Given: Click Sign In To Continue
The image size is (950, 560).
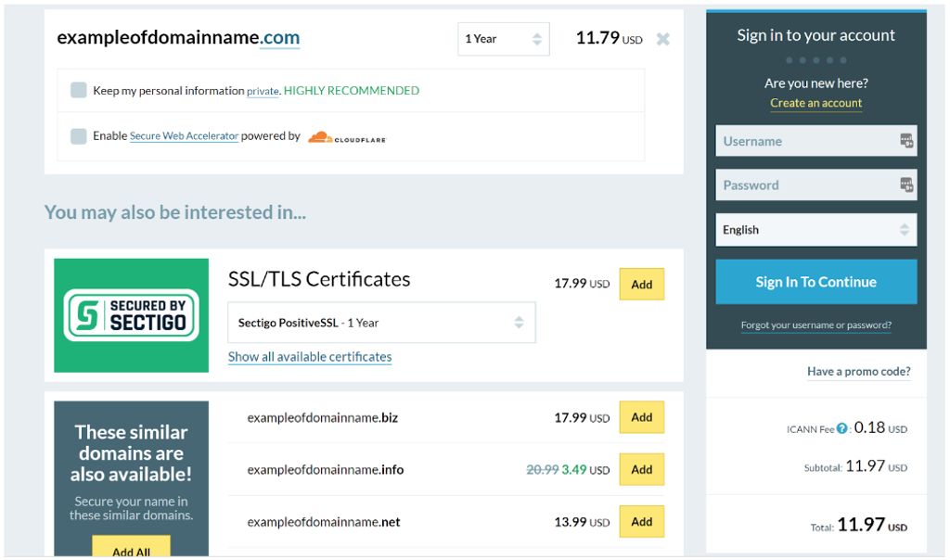Looking at the screenshot, I should tap(815, 282).
